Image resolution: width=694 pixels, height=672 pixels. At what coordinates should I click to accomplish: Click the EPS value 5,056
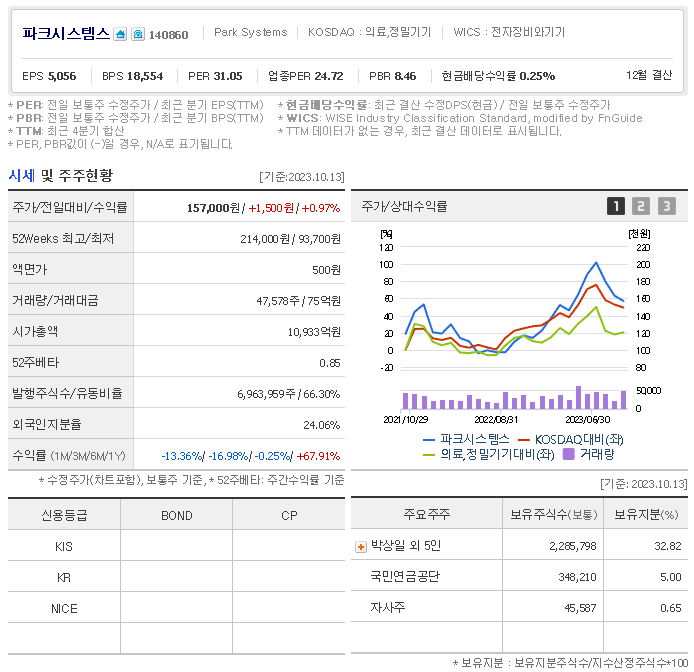[x=62, y=76]
